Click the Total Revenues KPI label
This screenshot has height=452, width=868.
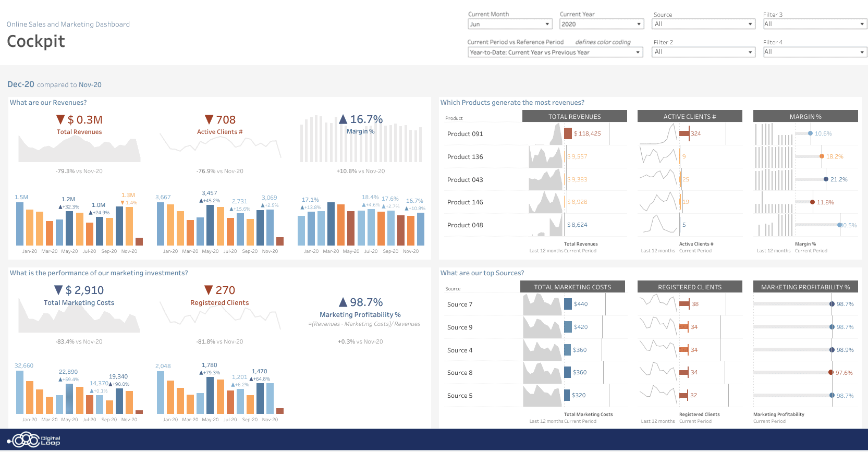79,132
